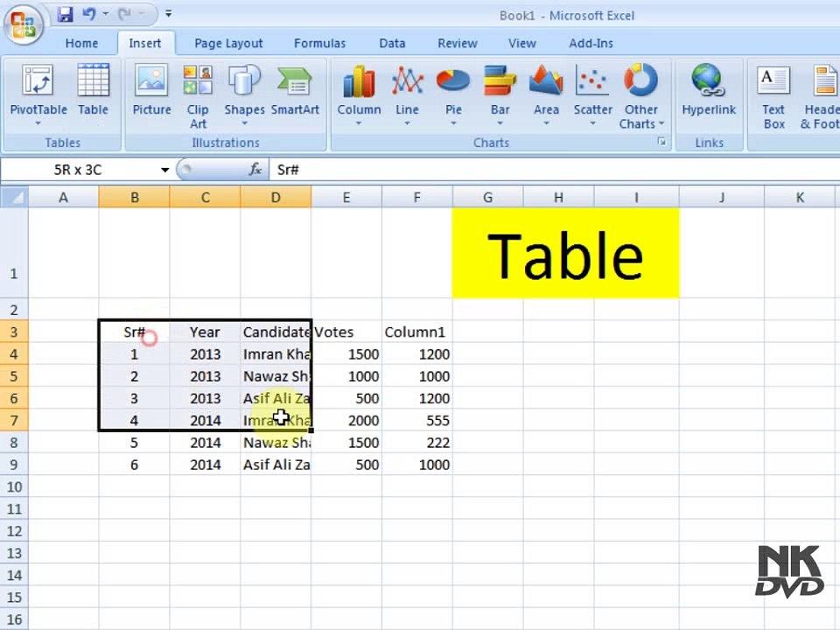Screen dimensions: 840x630
Task: Expand the Pie chart dropdown arrow
Action: click(453, 123)
